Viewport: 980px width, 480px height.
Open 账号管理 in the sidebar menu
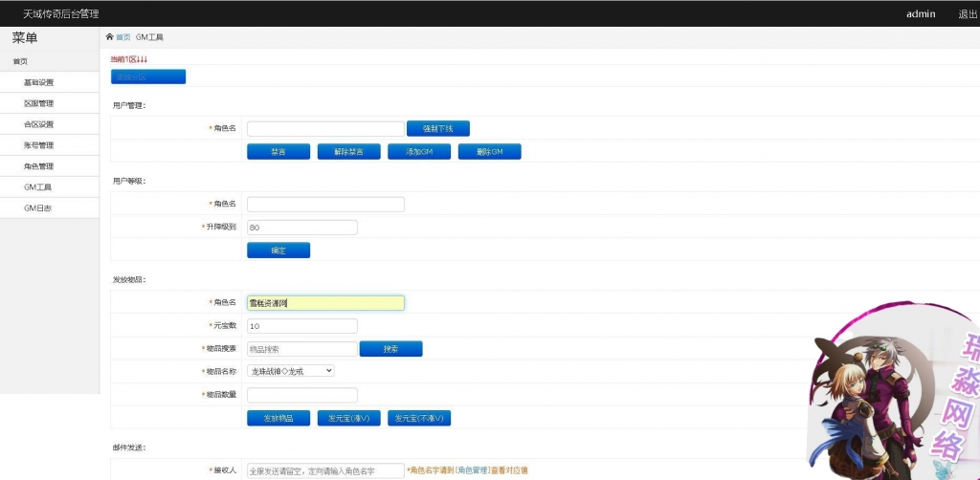38,145
